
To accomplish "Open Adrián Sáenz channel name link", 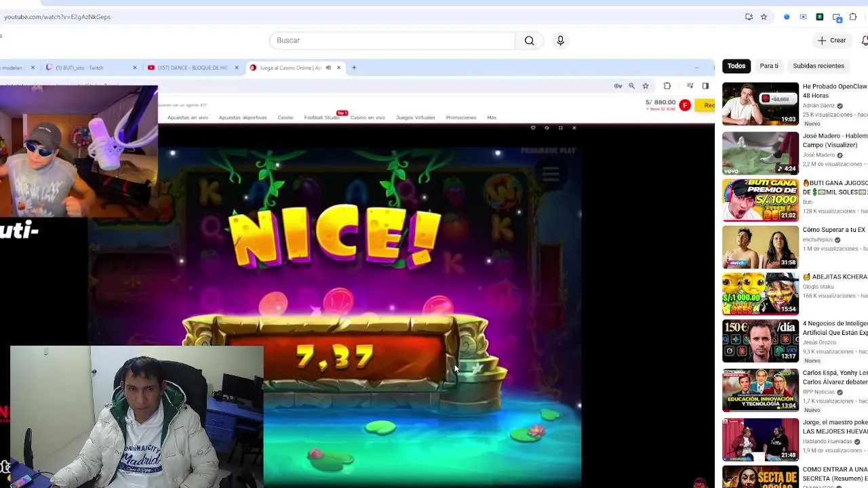I will [818, 106].
